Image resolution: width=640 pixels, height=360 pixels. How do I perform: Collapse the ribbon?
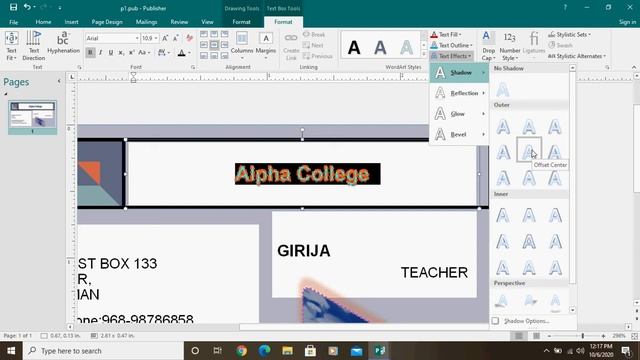pyautogui.click(x=633, y=67)
